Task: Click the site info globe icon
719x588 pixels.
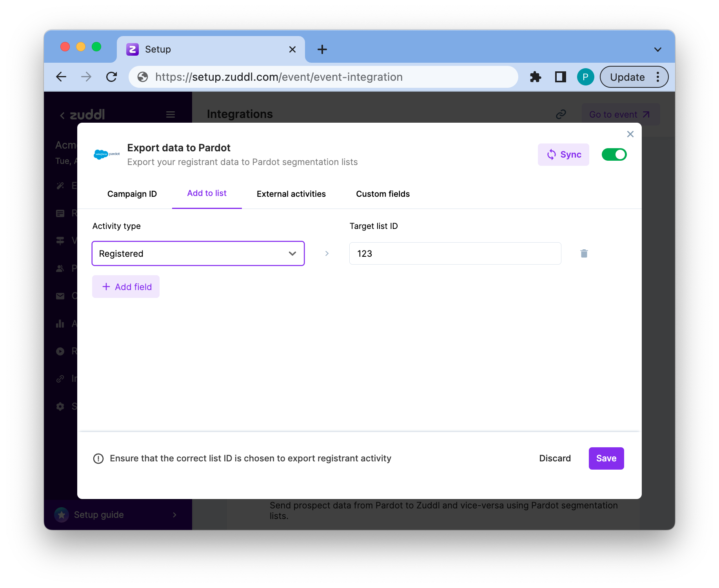Action: click(x=143, y=77)
